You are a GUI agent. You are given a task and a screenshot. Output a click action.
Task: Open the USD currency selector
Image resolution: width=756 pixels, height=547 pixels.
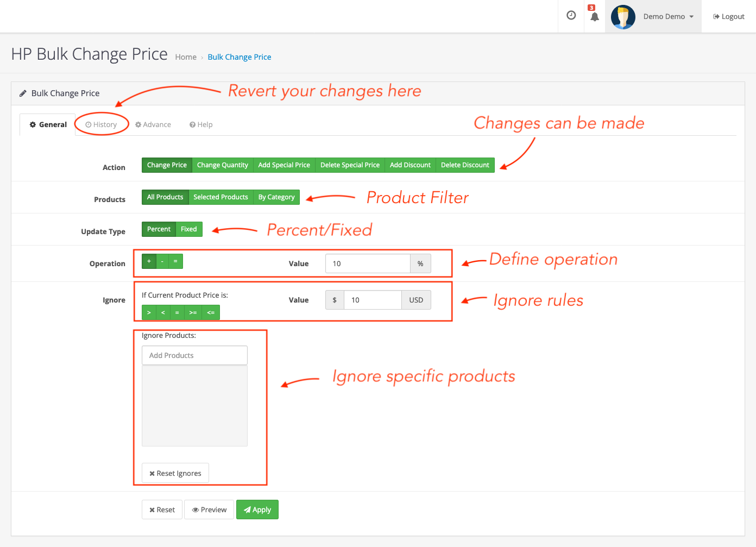(416, 299)
